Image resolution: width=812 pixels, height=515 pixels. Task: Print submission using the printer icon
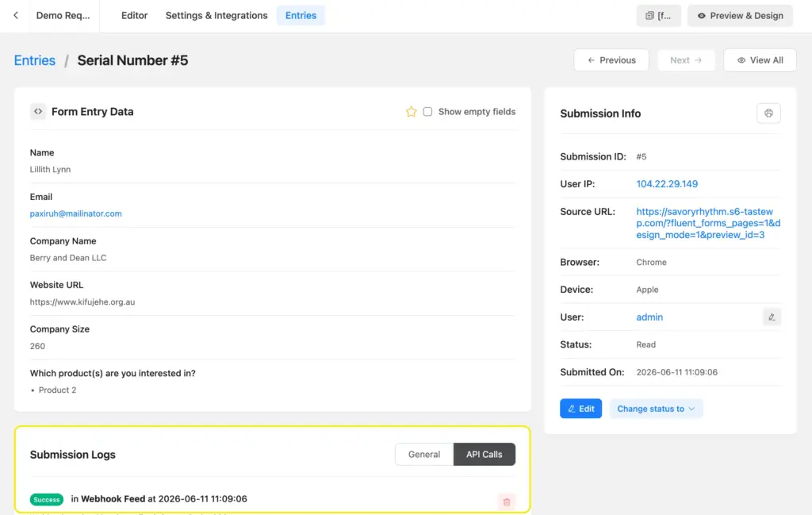pyautogui.click(x=768, y=113)
